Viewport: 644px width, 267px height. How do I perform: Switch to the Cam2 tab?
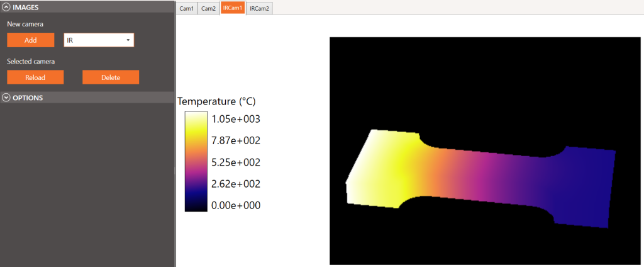pyautogui.click(x=208, y=8)
